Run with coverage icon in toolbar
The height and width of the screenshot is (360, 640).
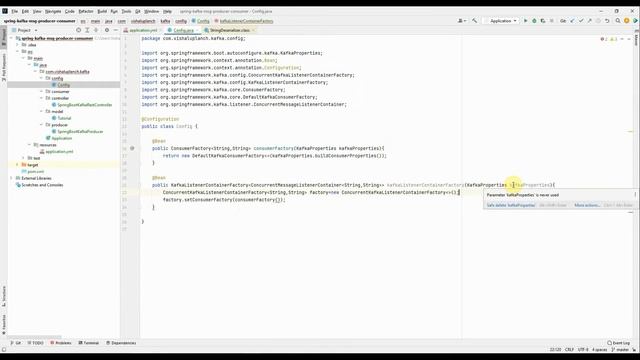543,21
